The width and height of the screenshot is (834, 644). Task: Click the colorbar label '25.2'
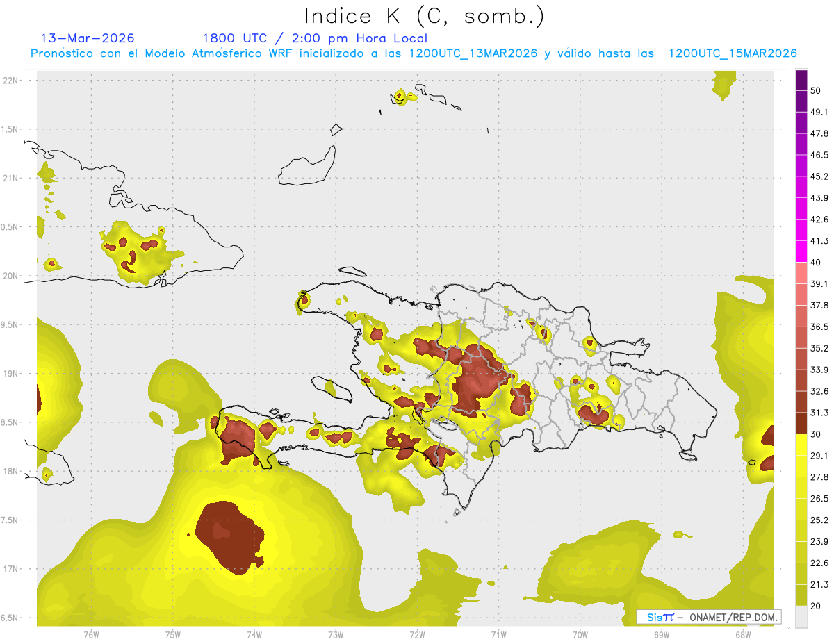pos(819,520)
